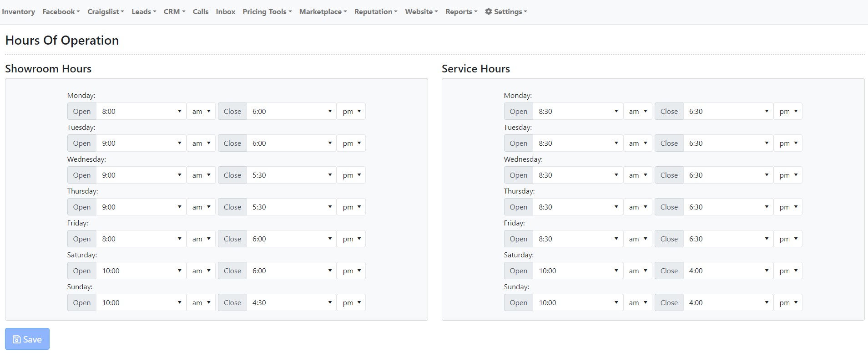
Task: Open the Facebook dropdown menu
Action: click(x=61, y=12)
